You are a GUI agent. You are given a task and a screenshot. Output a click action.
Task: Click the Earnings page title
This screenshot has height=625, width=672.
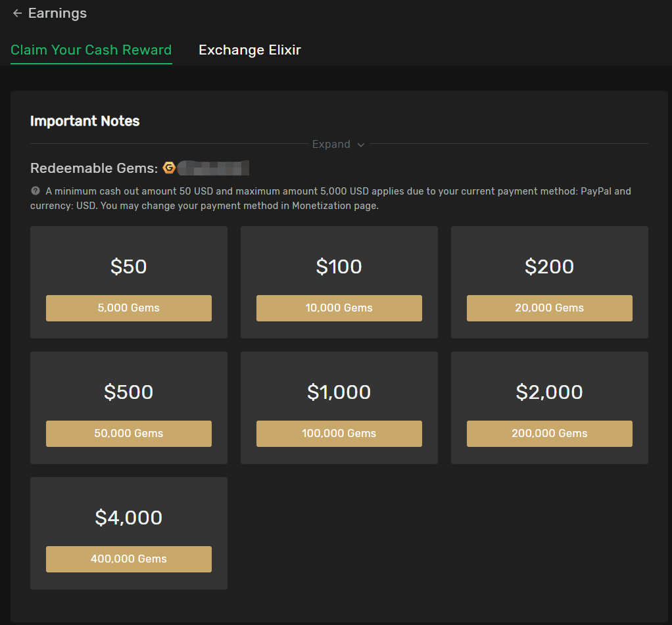[57, 13]
